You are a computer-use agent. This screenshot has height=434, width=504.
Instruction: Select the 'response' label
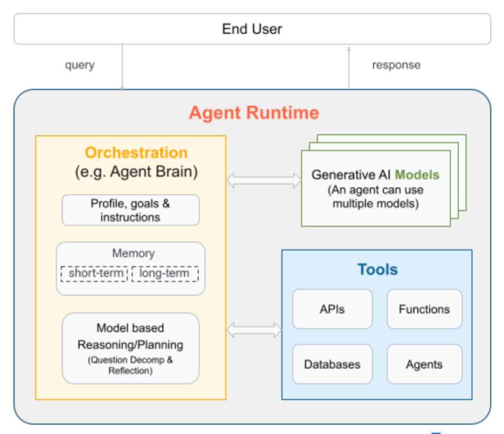pos(396,65)
